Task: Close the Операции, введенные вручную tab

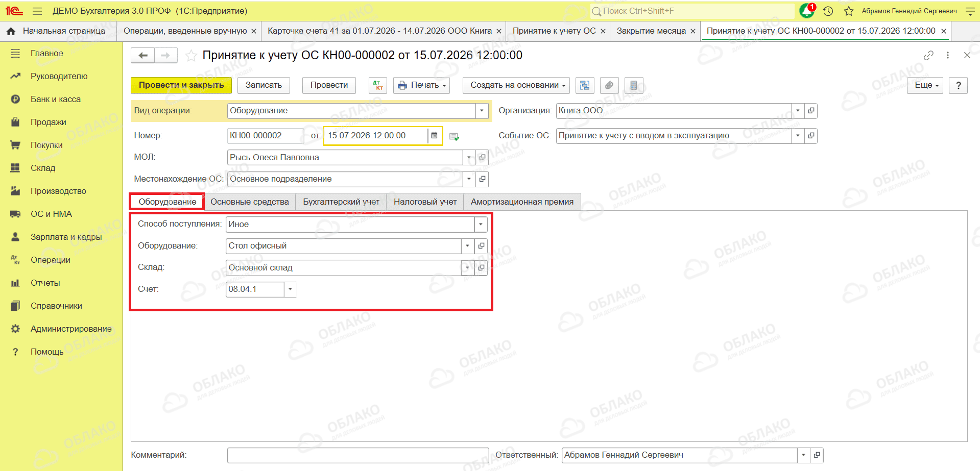Action: pyautogui.click(x=254, y=31)
